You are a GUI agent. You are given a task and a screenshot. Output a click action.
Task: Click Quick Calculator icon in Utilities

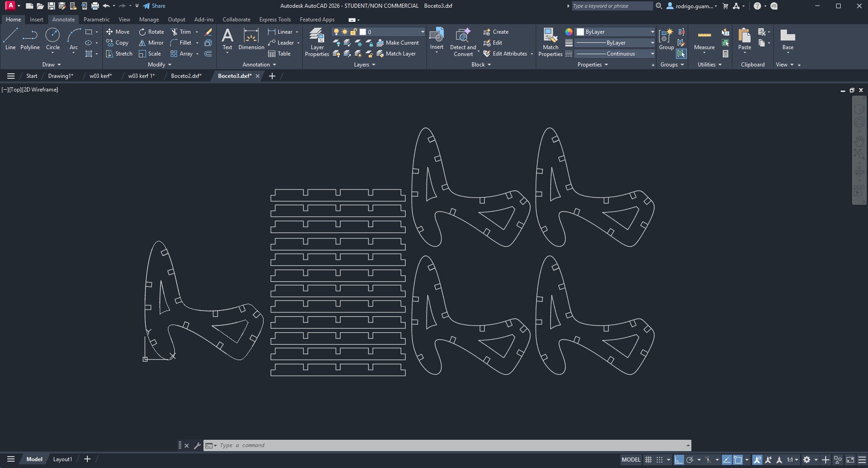click(x=726, y=54)
